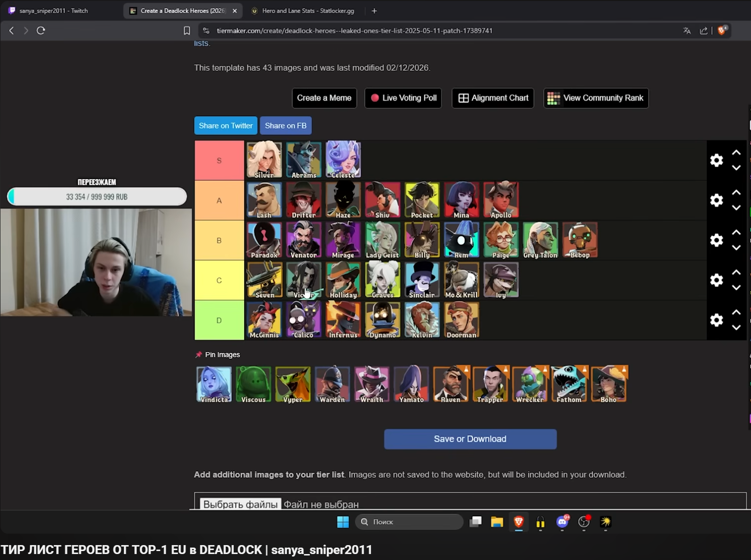
Task: Move C tier row up with arrow
Action: pos(737,273)
